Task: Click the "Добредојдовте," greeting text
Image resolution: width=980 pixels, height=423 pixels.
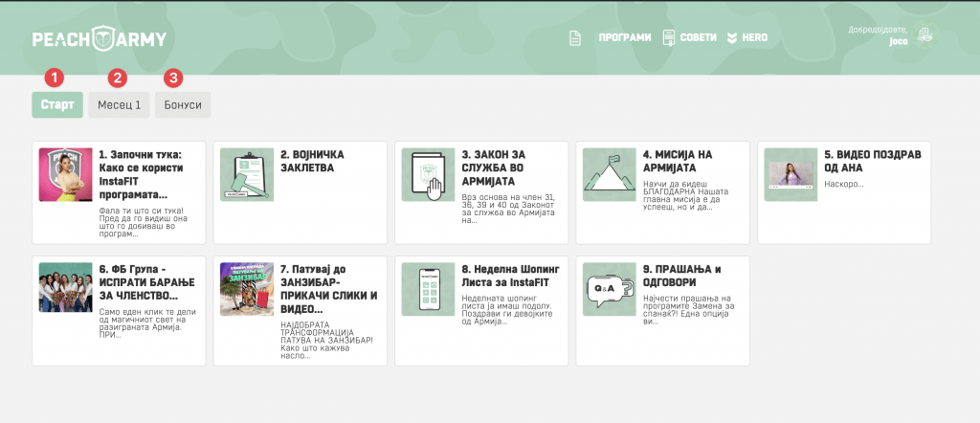Action: (x=879, y=30)
